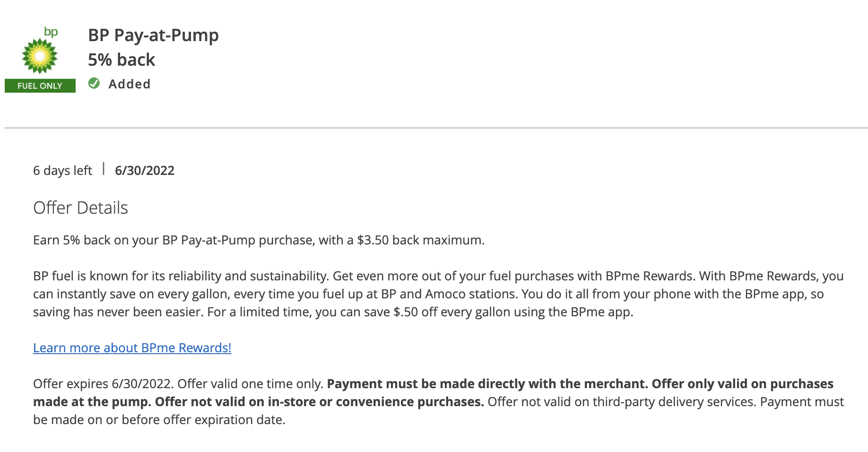Click the horizontal divider under the header
868x452 pixels.
436,128
